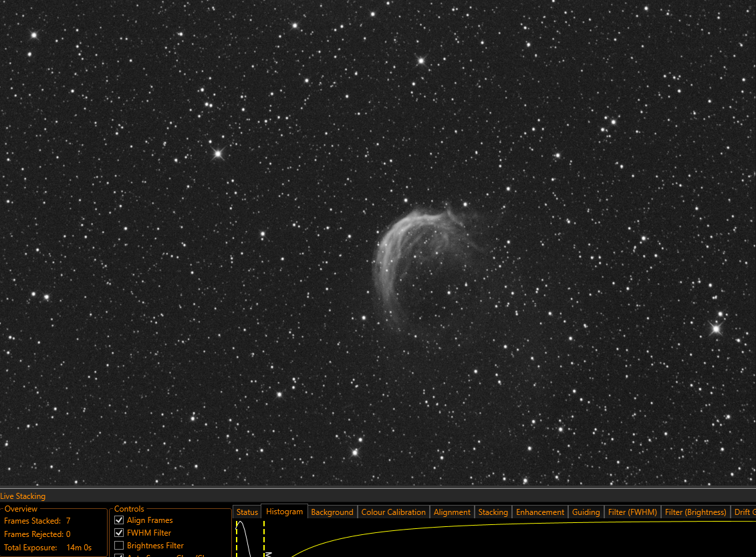The height and width of the screenshot is (557, 756).
Task: Switch to the Alignment tab
Action: pos(452,512)
